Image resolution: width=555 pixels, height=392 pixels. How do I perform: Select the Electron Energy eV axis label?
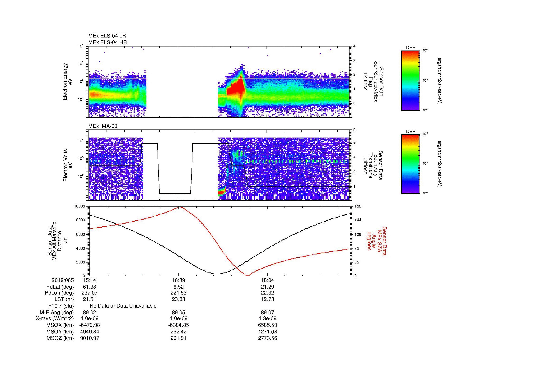pos(67,82)
